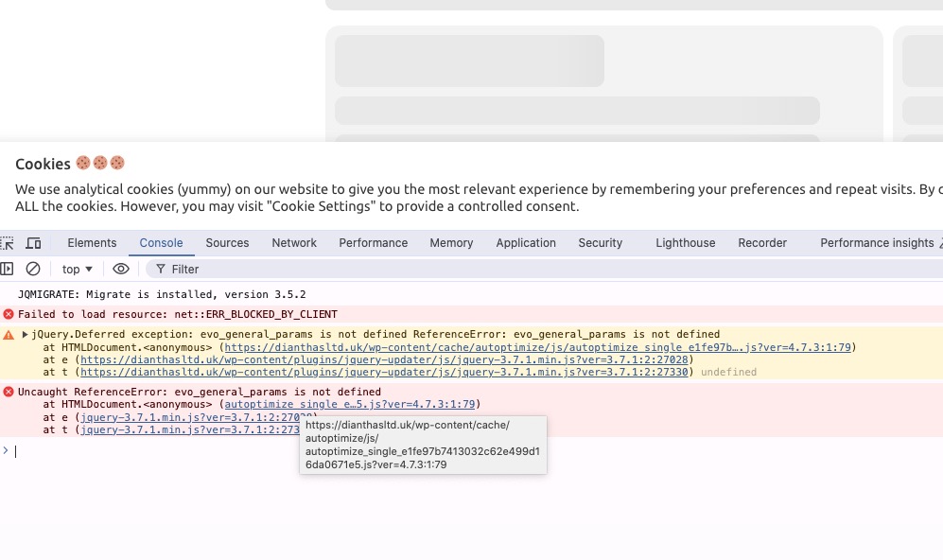Screen dimensions: 943x560
Task: Open the short jquery-3.7.1.min.js link after 'at t'
Action: 189,430
